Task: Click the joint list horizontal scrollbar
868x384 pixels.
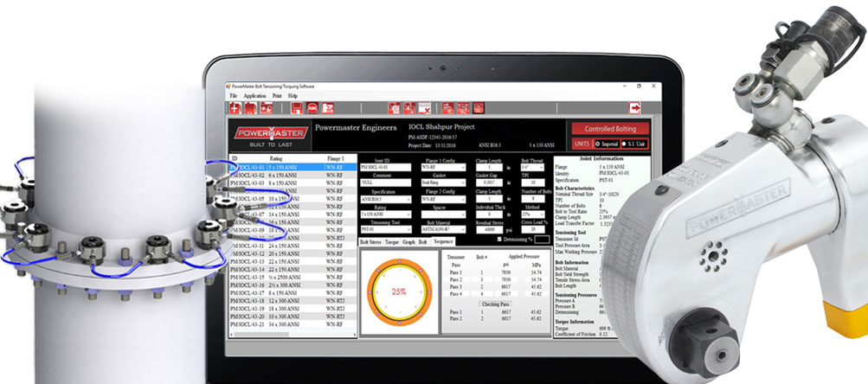Action: (x=293, y=334)
